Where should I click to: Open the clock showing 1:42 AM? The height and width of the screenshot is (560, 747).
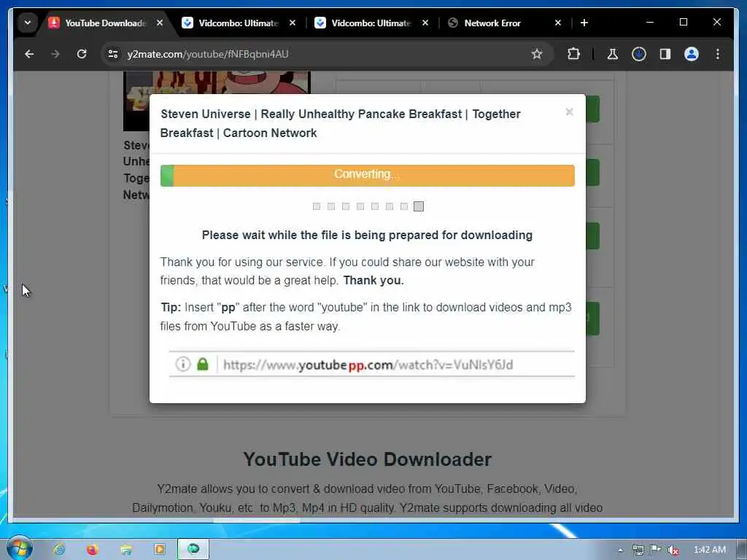pos(709,550)
